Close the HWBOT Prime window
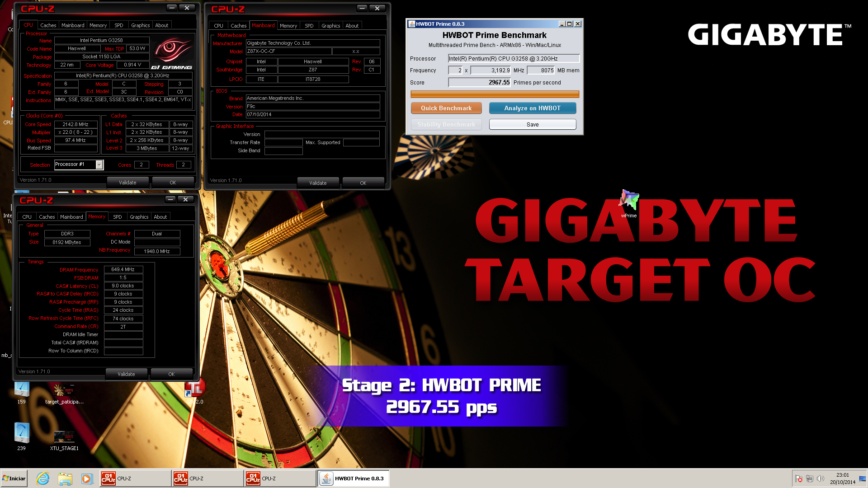This screenshot has width=868, height=488. (578, 24)
